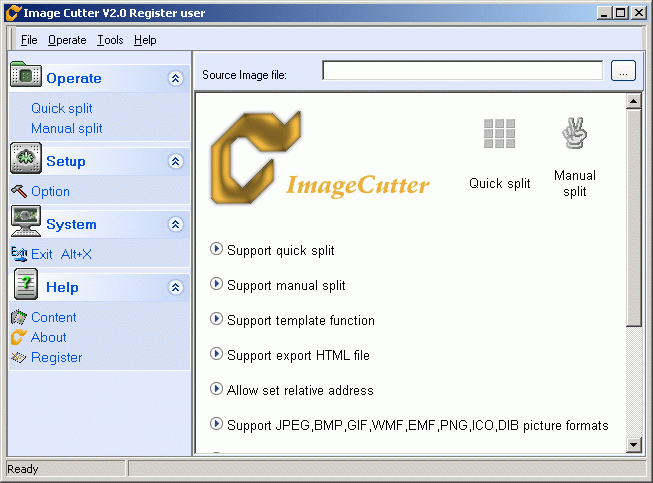653x483 pixels.
Task: Click the Ready status bar text
Action: [22, 469]
